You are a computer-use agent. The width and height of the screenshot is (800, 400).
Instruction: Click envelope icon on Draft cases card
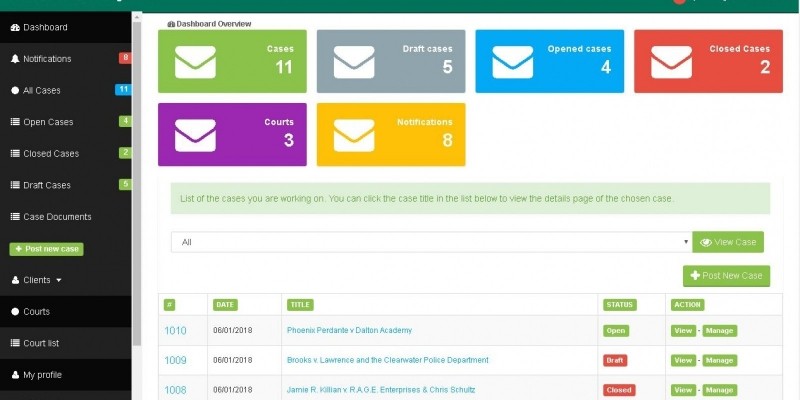(354, 62)
